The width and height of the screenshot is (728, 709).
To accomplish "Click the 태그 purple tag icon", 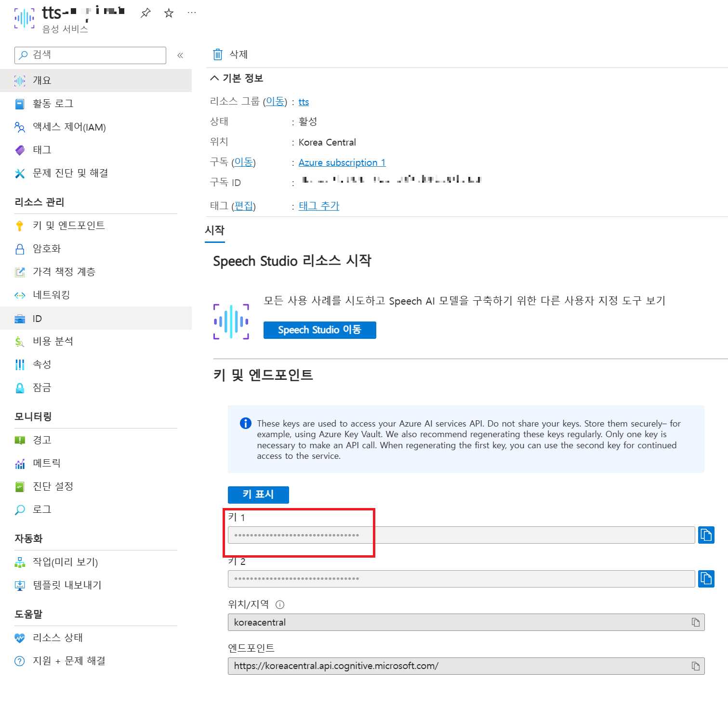I will (x=20, y=150).
